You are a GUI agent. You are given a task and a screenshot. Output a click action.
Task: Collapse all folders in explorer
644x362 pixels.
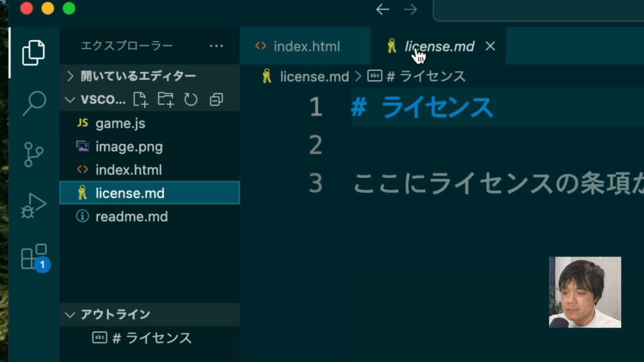pyautogui.click(x=216, y=99)
